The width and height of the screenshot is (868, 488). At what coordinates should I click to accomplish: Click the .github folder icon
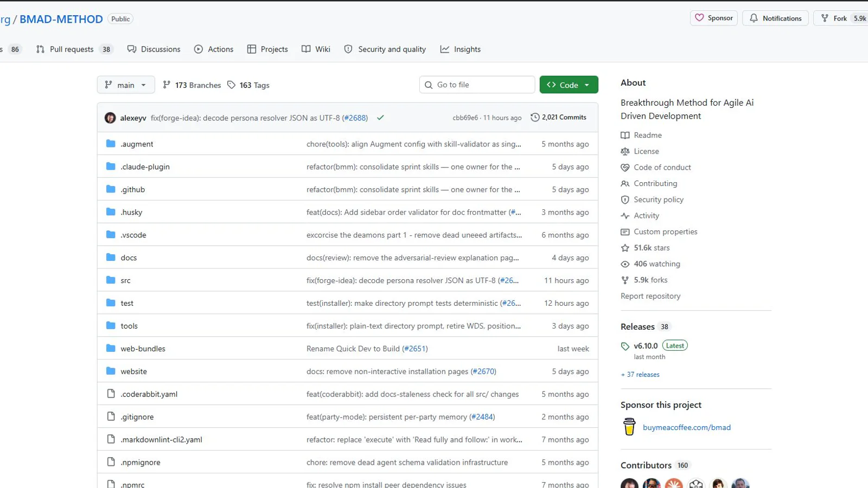tap(111, 189)
